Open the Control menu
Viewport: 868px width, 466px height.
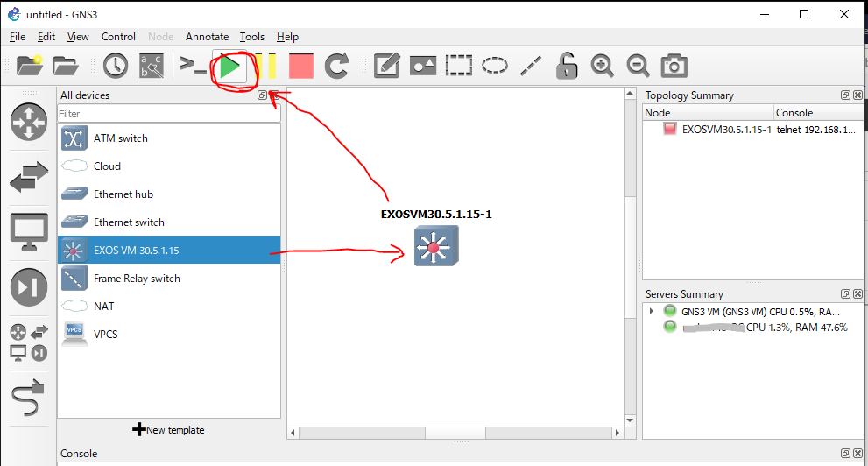click(x=118, y=37)
